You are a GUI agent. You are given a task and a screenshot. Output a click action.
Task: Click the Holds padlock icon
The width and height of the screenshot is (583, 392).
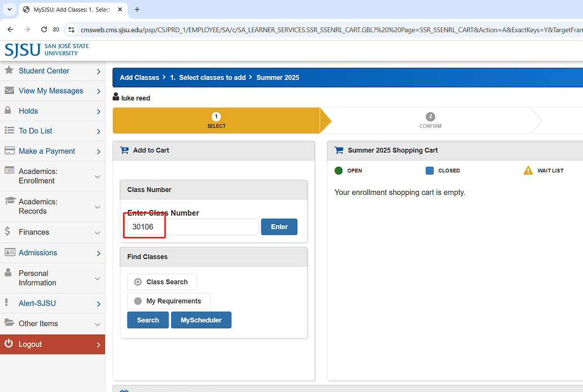click(x=8, y=110)
